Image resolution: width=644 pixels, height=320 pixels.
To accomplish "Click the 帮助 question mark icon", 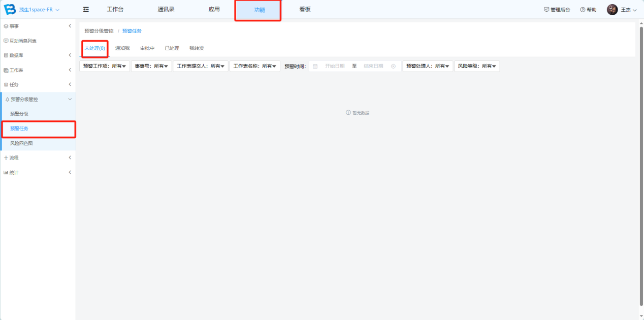I will 583,10.
